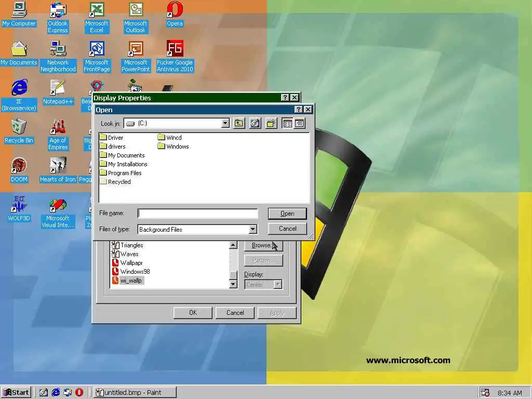Select the Wincd folder
This screenshot has height=399, width=532.
point(170,137)
